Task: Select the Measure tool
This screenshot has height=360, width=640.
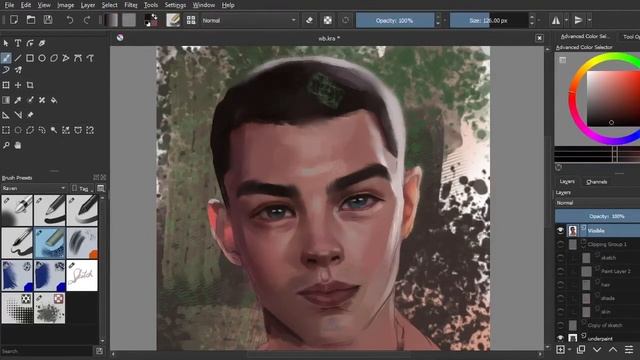Action: [18, 115]
